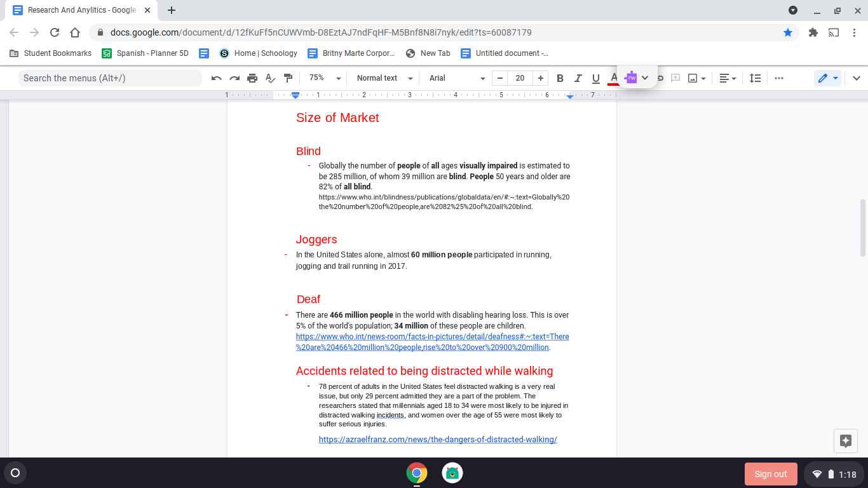Click the Deaf heading
868x488 pixels.
pyautogui.click(x=308, y=299)
